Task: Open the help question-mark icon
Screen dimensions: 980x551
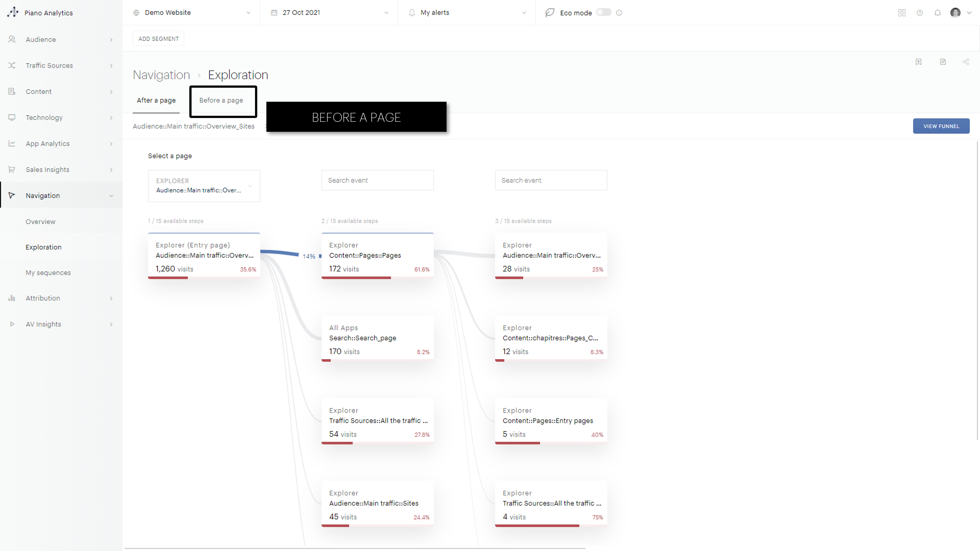Action: tap(919, 12)
